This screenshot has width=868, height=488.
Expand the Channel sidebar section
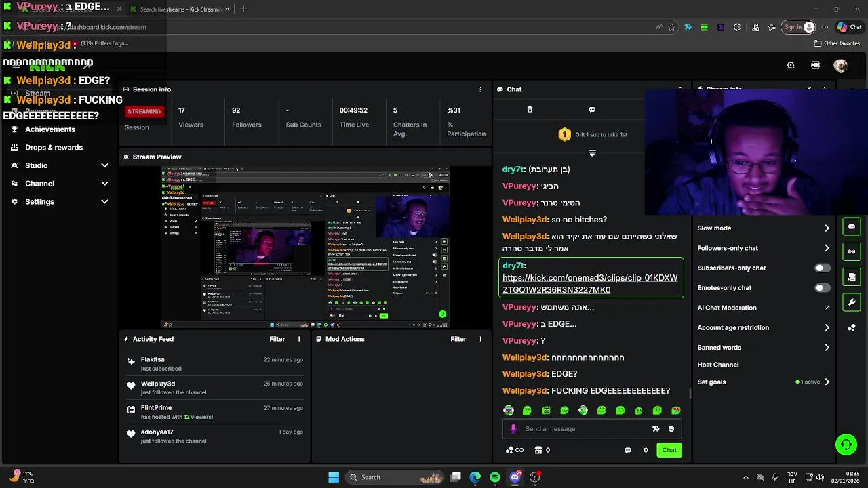[x=104, y=184]
